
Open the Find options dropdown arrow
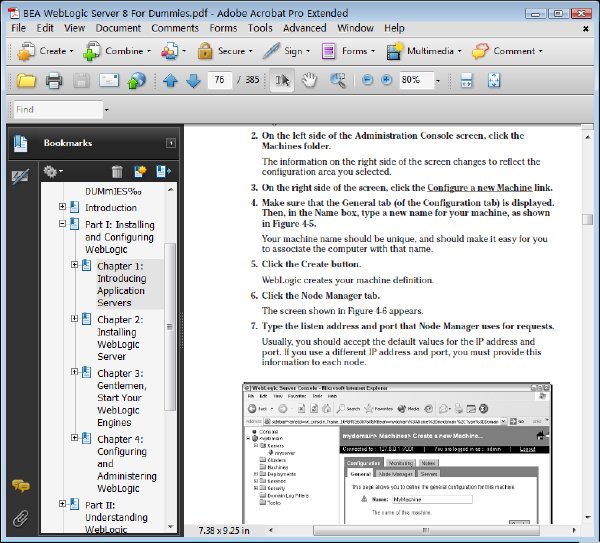tap(107, 110)
